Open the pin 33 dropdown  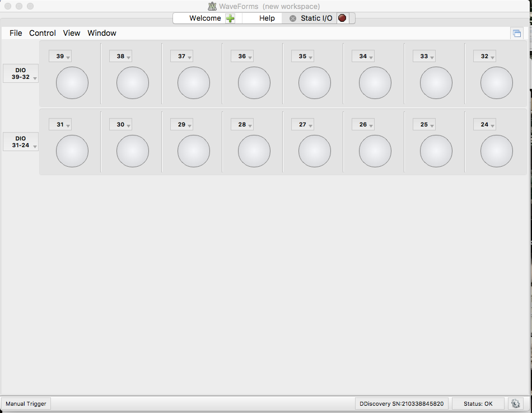pos(424,57)
